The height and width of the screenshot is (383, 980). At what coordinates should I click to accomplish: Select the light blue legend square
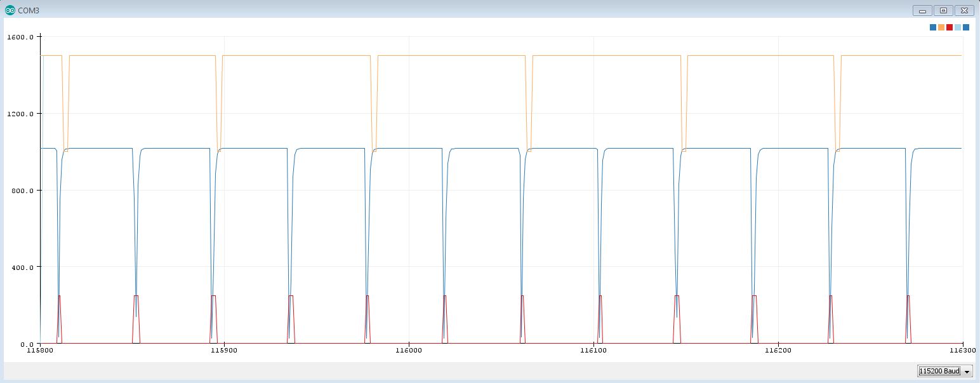(x=958, y=27)
